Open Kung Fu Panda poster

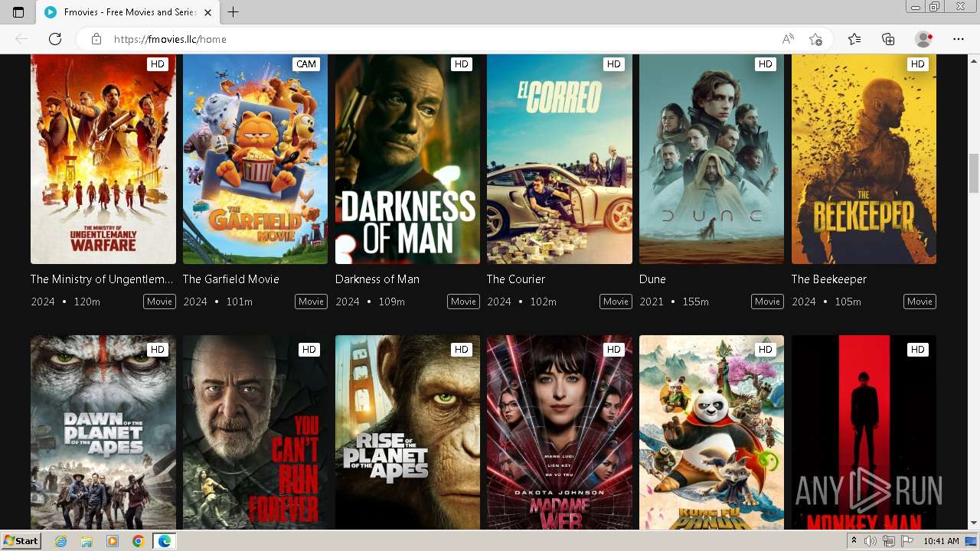coord(711,432)
